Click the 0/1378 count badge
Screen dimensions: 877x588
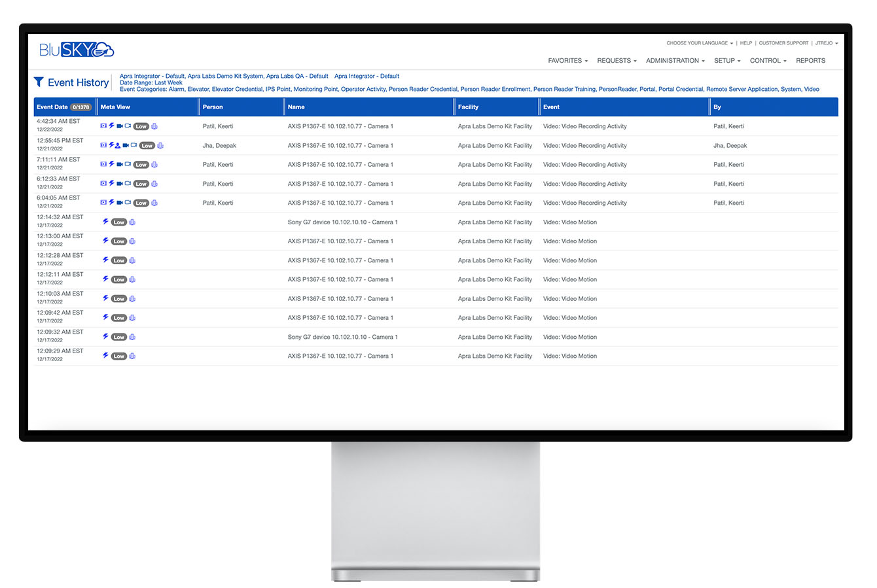(x=81, y=107)
